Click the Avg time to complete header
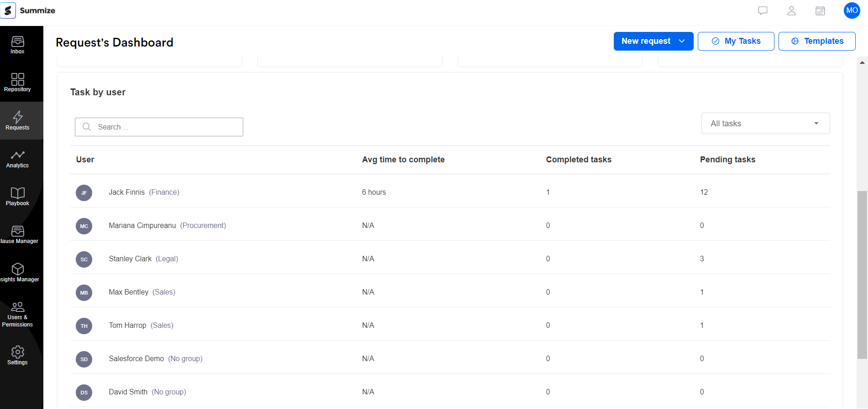This screenshot has width=868, height=409. click(x=403, y=160)
